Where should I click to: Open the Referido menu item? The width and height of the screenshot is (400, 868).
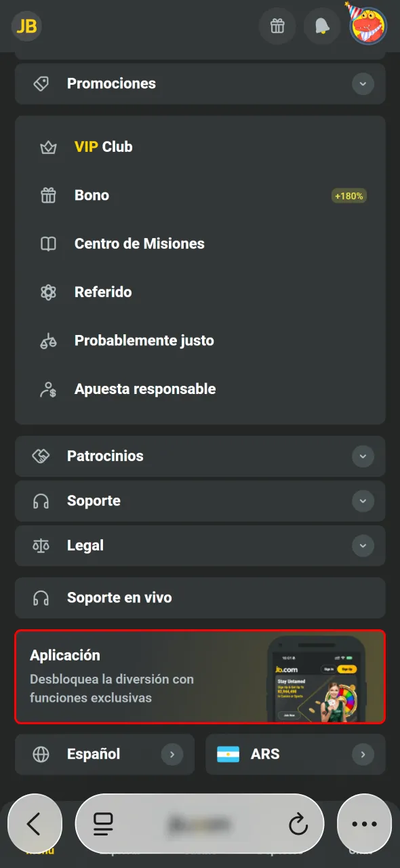click(x=102, y=292)
